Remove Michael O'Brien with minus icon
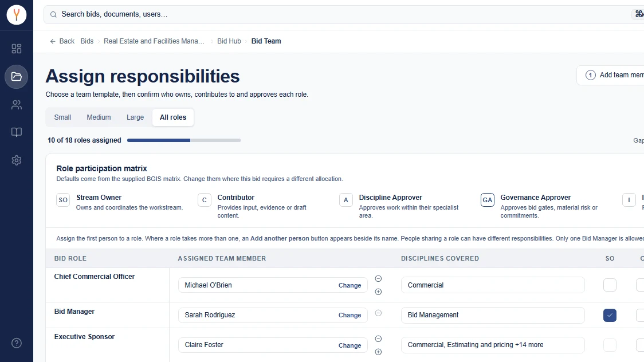The height and width of the screenshot is (362, 644). click(x=378, y=279)
